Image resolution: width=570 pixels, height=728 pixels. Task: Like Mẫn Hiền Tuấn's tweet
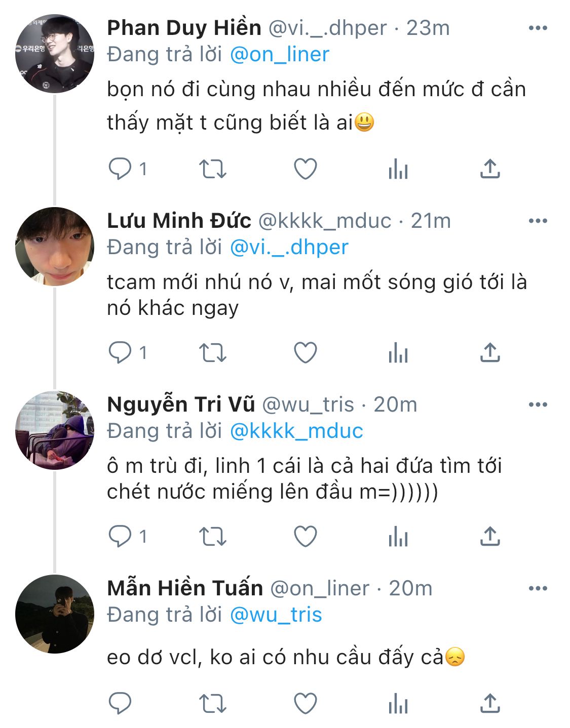tap(306, 704)
